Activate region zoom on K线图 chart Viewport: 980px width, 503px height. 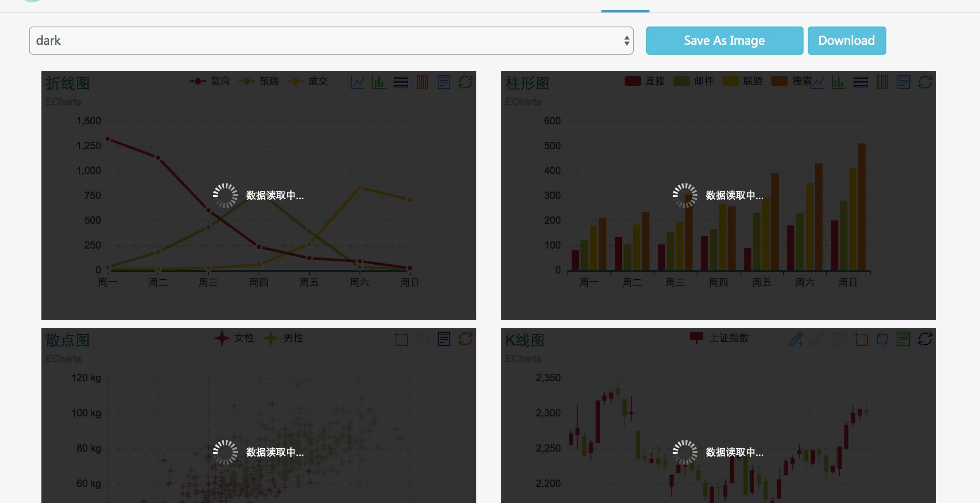coord(861,339)
